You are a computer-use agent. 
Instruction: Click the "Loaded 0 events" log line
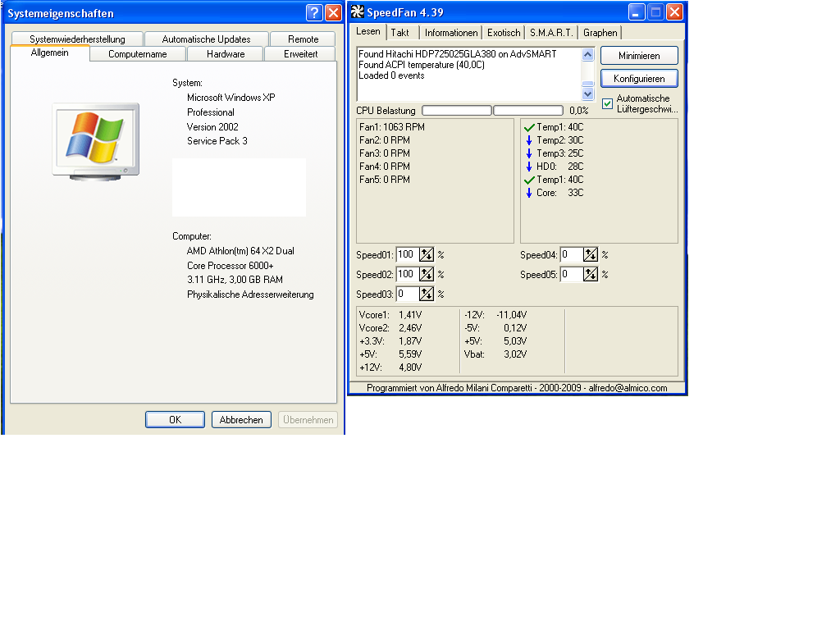(391, 75)
